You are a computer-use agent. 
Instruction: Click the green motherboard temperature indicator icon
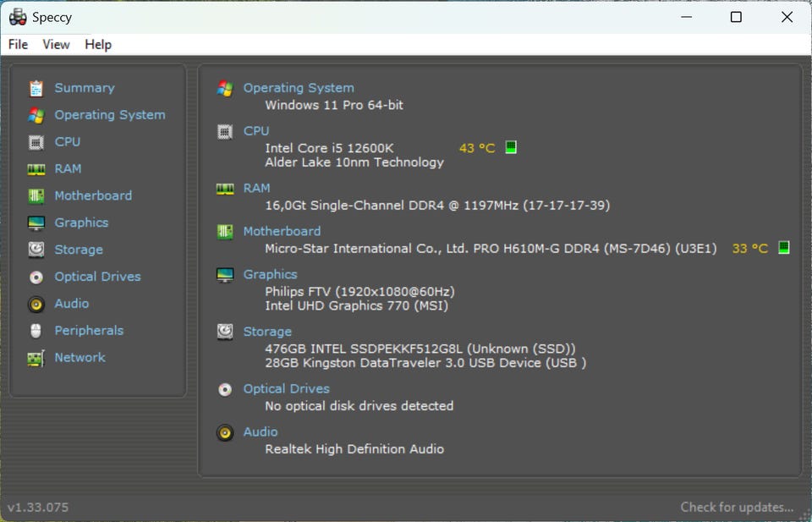pyautogui.click(x=784, y=248)
